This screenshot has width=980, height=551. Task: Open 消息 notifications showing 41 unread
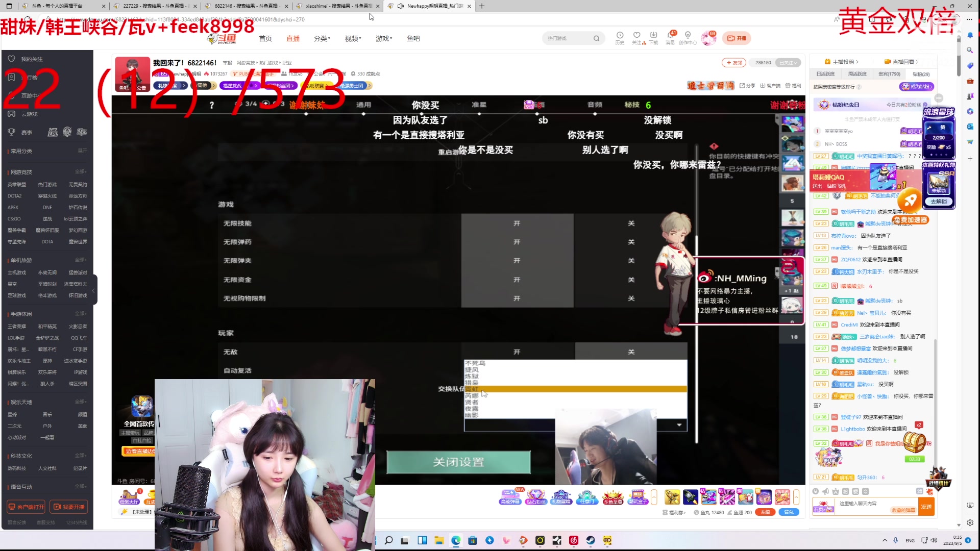coord(671,36)
